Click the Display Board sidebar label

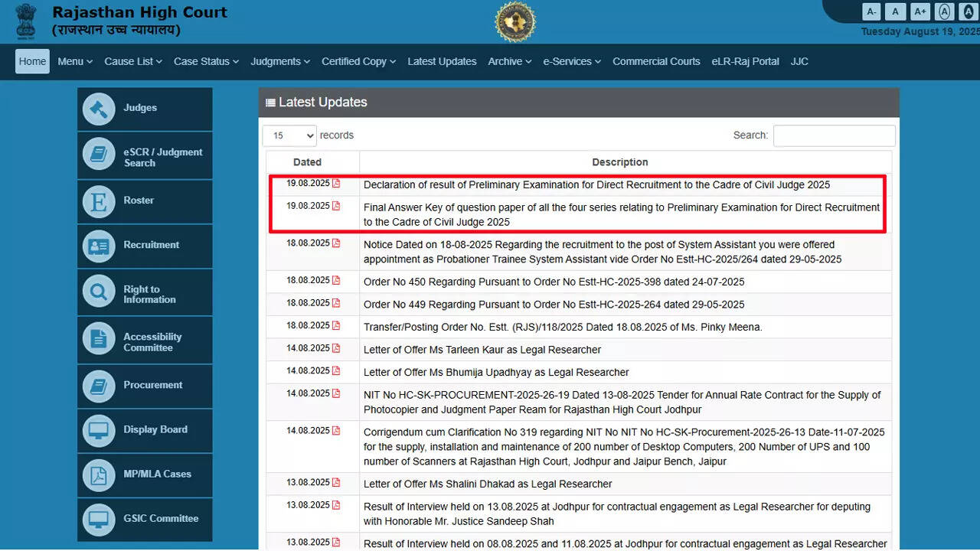coord(155,429)
